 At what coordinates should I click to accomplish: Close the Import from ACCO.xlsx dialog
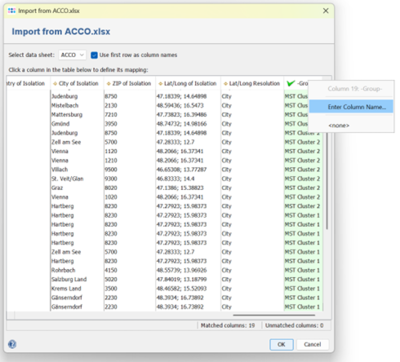coord(326,11)
